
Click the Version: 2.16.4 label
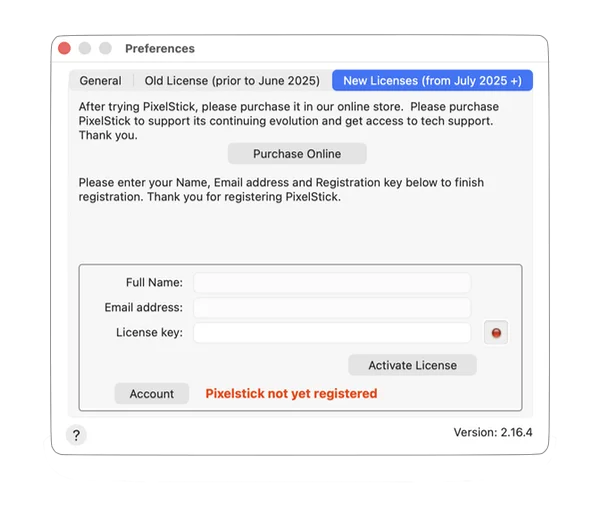(493, 433)
